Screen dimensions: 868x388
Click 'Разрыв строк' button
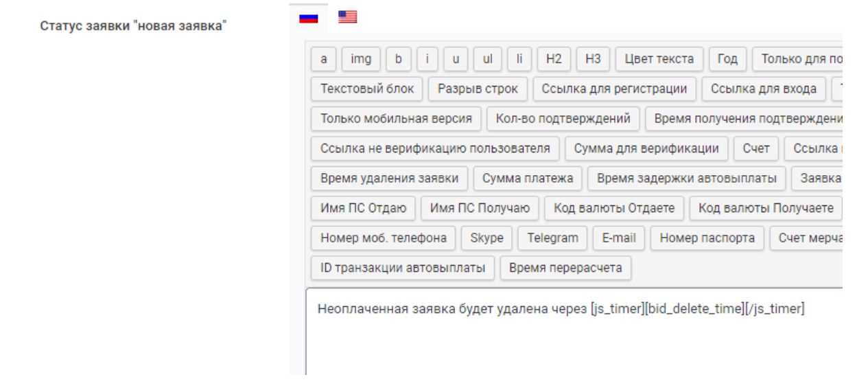coord(478,89)
